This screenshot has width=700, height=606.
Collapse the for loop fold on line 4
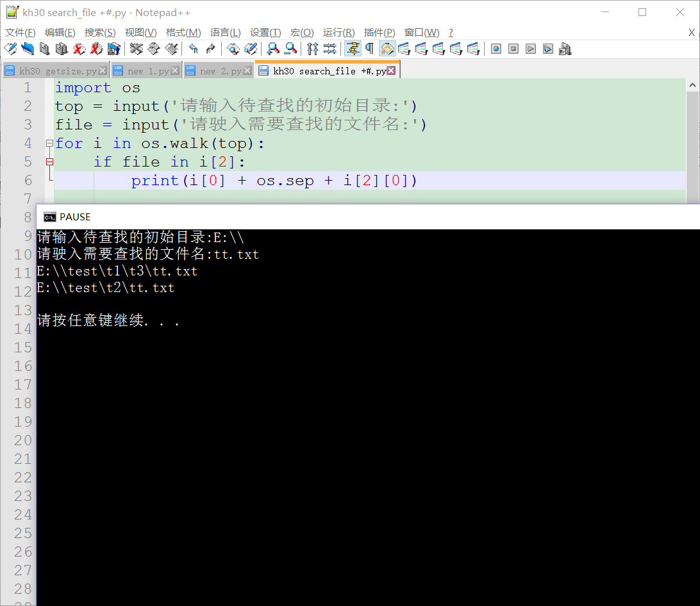pos(49,143)
